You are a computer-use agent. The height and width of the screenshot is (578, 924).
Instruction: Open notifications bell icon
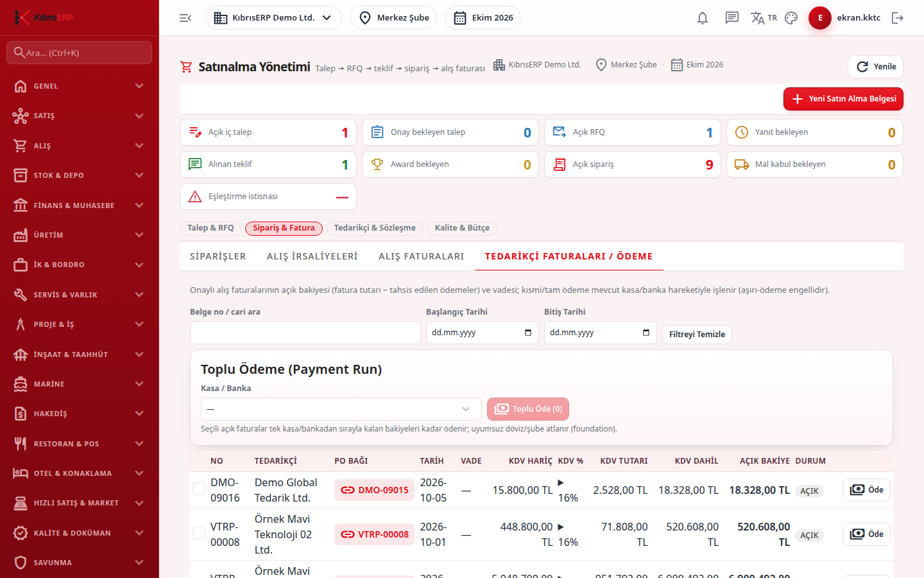point(703,18)
